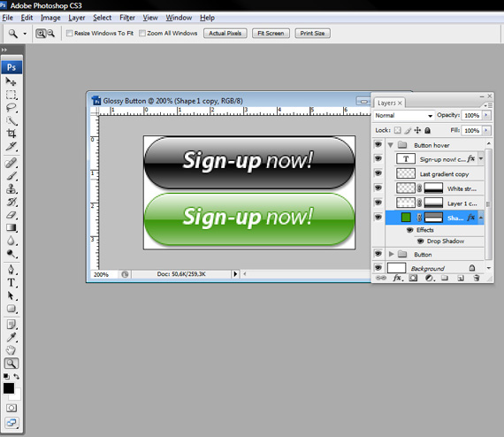Select the Notes tool

11,325
